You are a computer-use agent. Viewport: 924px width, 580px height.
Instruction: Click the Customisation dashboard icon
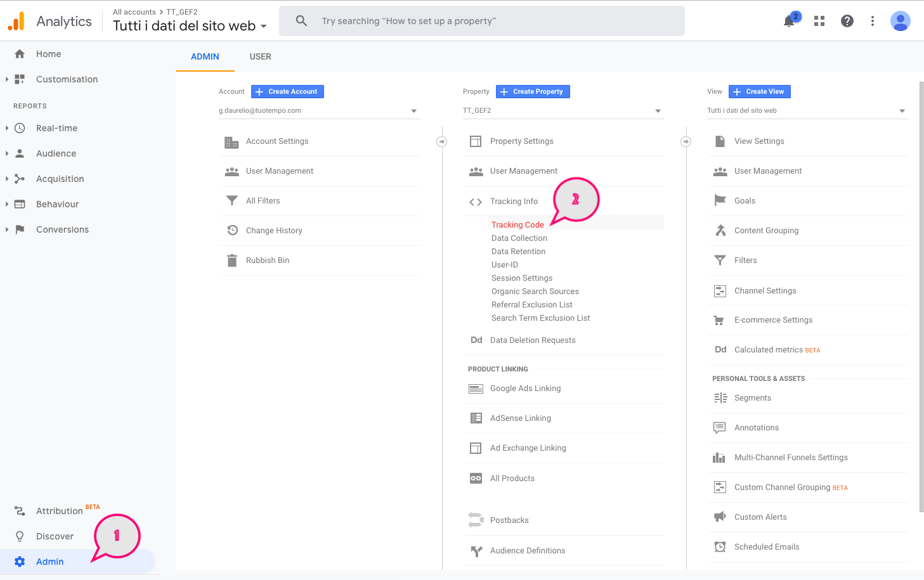tap(20, 79)
